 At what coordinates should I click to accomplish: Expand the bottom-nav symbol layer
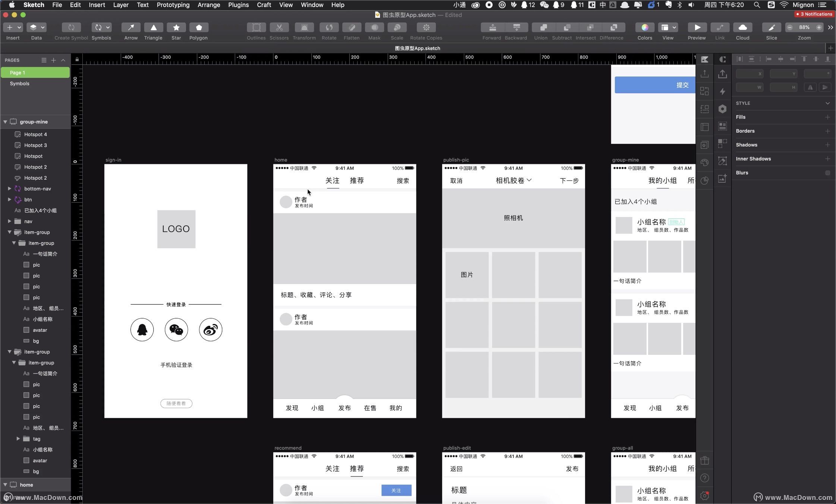click(9, 189)
